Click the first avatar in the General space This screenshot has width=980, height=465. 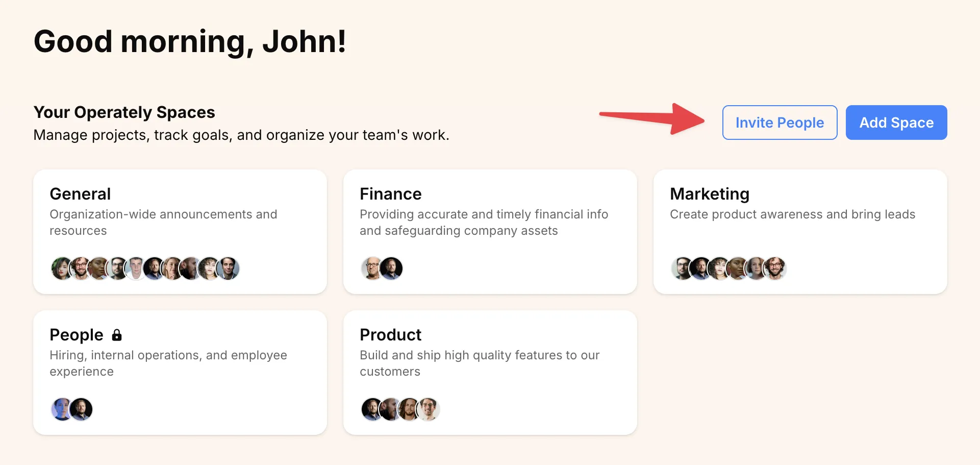point(62,268)
